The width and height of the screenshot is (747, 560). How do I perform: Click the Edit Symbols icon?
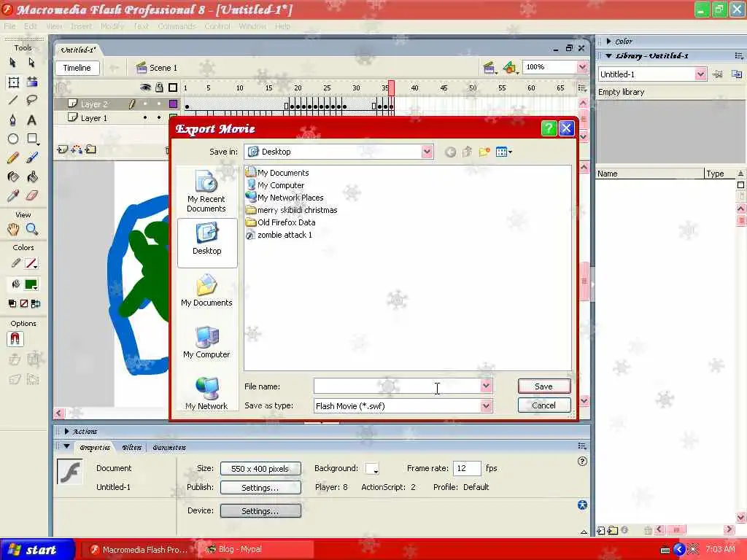point(510,68)
